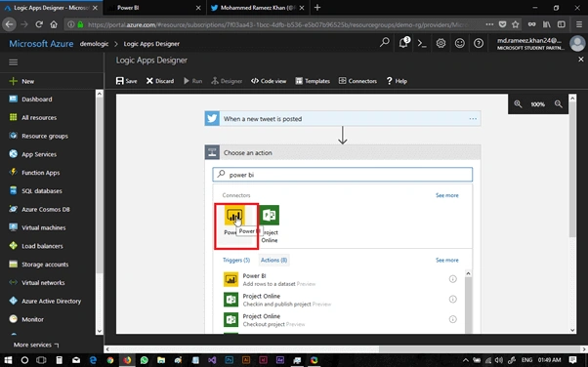This screenshot has width=588, height=367.
Task: Select the Project Online connector icon
Action: pos(270,215)
